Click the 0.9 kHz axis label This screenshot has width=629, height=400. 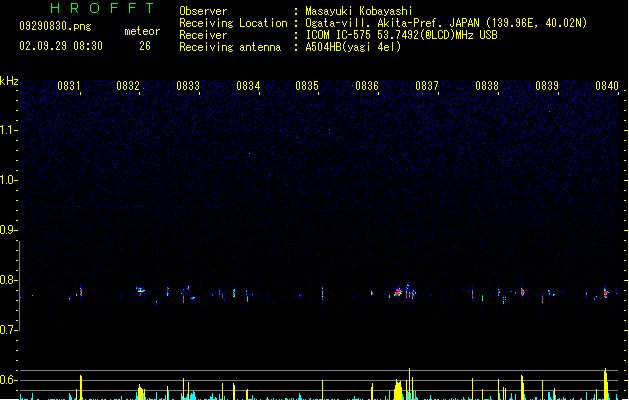[8, 230]
